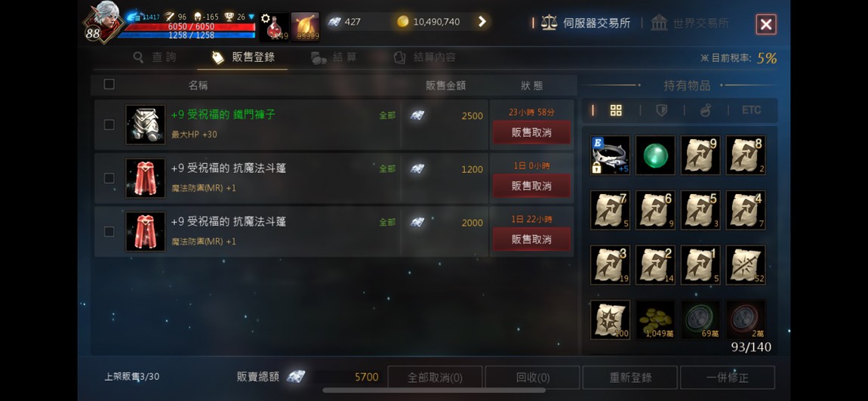Expand the blue status dropdown triangle
The height and width of the screenshot is (401, 868).
point(251,17)
